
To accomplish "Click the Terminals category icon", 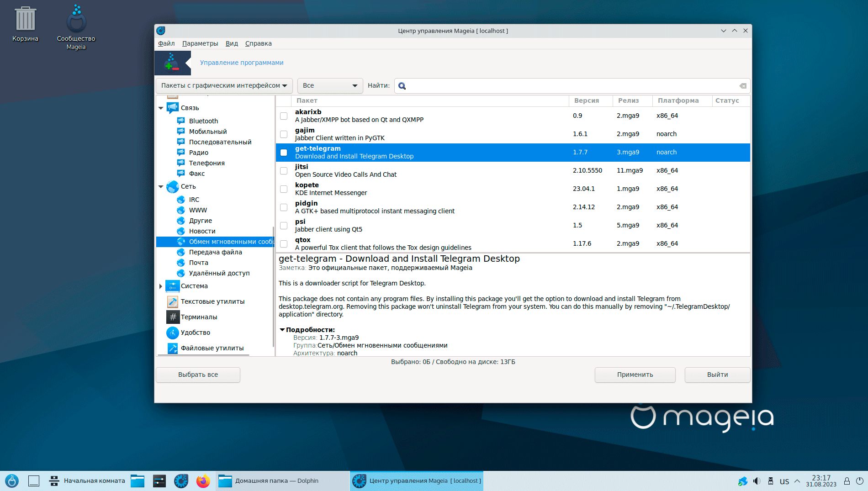I will pos(172,317).
